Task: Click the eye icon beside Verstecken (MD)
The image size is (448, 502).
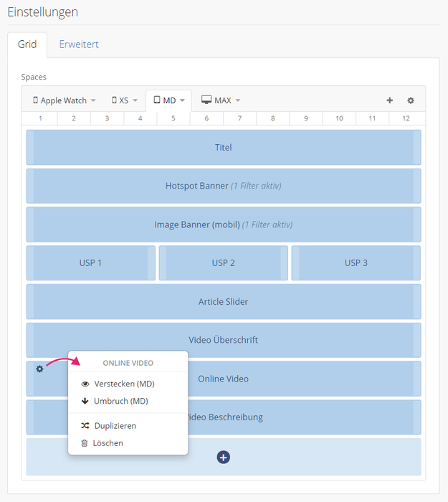Action: coord(85,384)
